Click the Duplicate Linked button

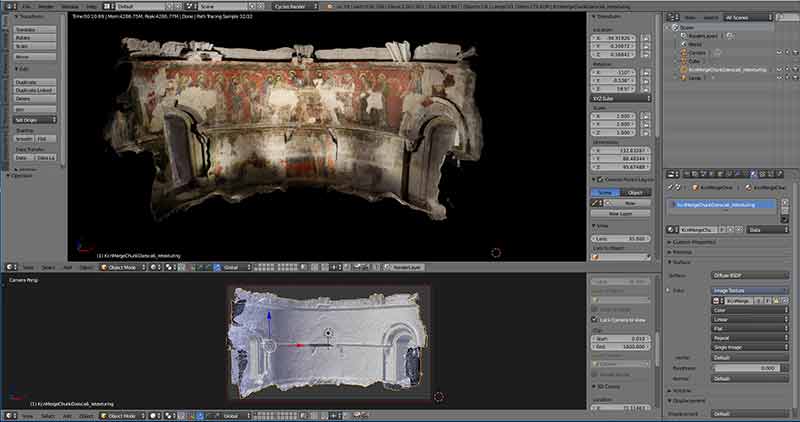[x=35, y=90]
